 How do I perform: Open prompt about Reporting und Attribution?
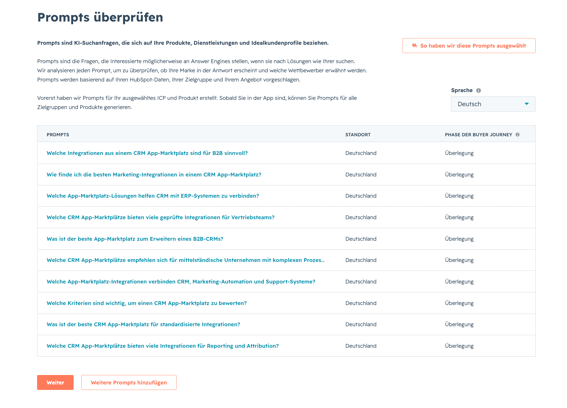[163, 346]
